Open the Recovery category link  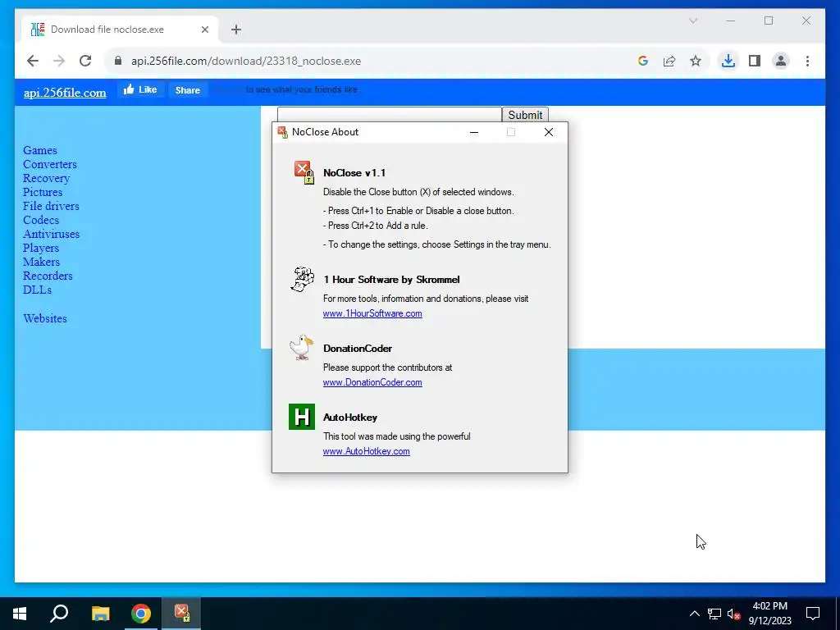(46, 178)
